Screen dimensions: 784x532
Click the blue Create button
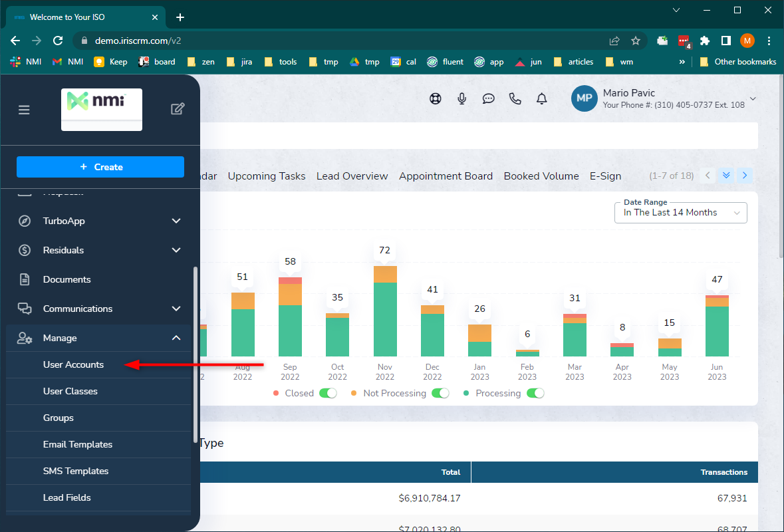click(x=100, y=167)
